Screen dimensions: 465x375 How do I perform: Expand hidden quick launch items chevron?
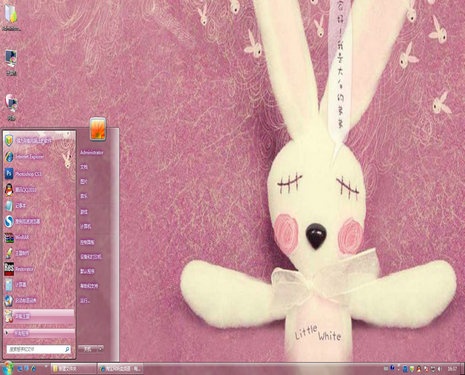pyautogui.click(x=46, y=366)
